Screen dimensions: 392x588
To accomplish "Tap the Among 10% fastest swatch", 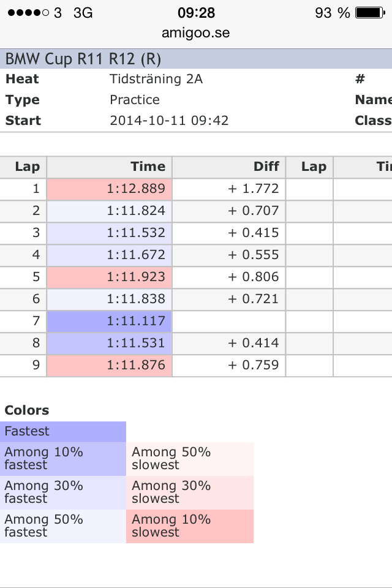I will pos(63,459).
